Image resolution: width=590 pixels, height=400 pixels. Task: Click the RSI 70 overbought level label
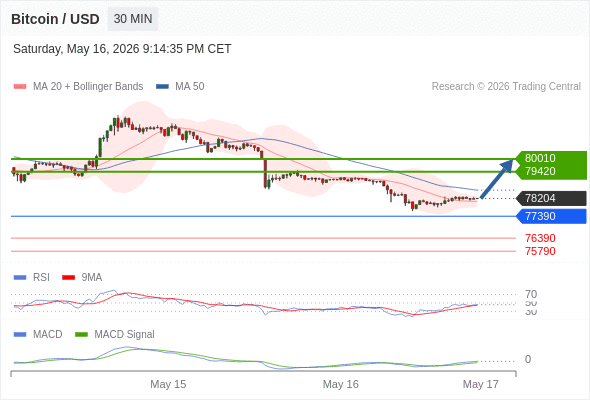pos(531,294)
